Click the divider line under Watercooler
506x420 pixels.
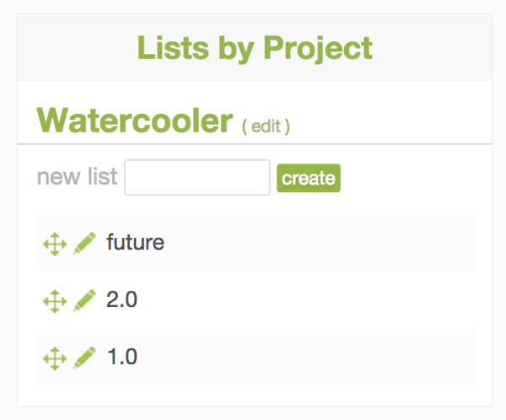379,144
